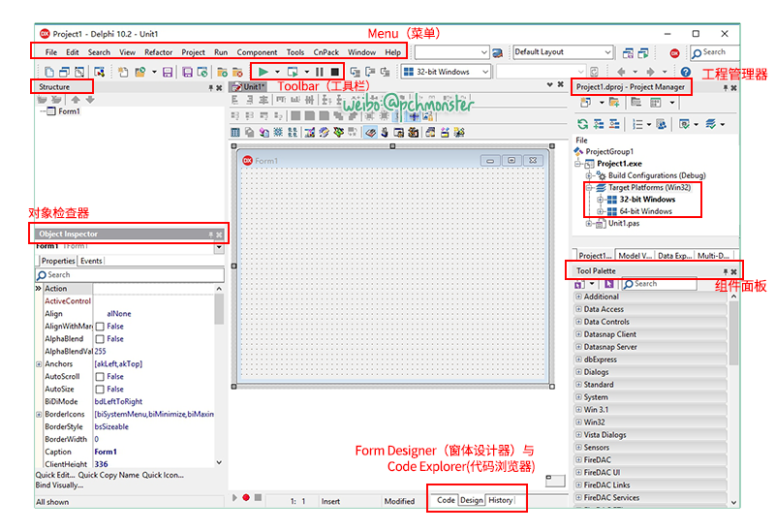Click the forward navigation arrow in the toolbar
Screen dimensions: 775x532
650,72
